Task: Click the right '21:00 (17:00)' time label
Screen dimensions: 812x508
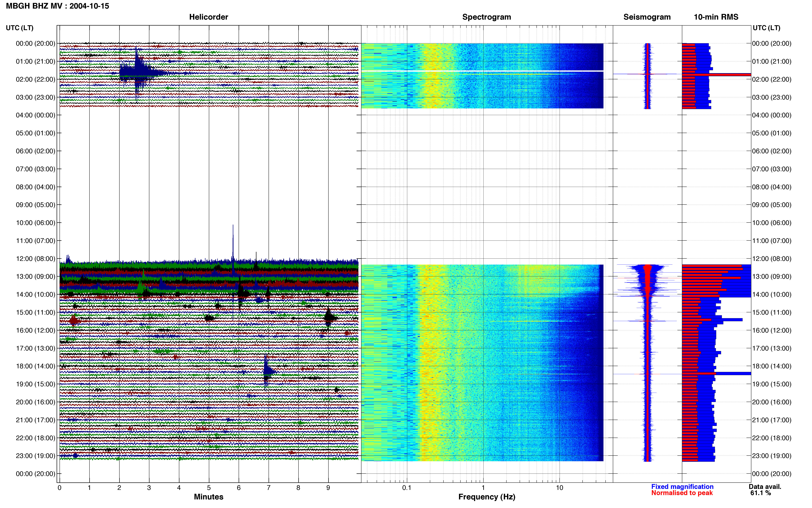Action: [772, 420]
